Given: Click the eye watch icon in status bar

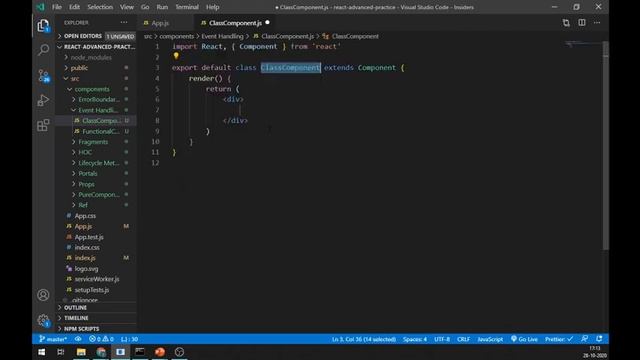Looking at the screenshot, I should (x=78, y=339).
